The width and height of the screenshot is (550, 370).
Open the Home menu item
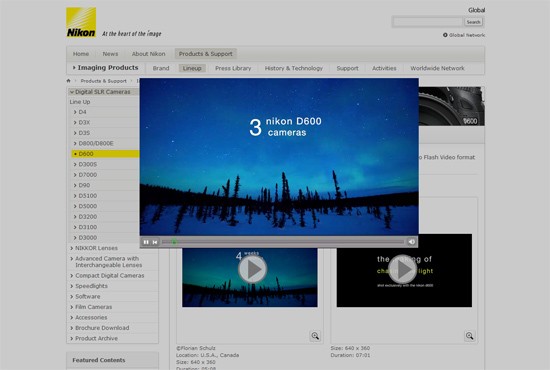(81, 54)
